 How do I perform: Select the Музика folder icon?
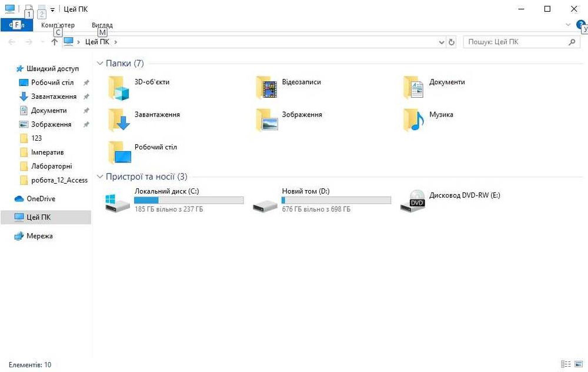pos(413,120)
